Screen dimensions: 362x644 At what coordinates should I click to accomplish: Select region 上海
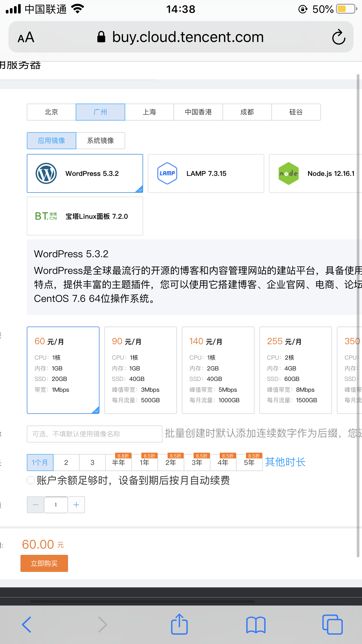(149, 112)
